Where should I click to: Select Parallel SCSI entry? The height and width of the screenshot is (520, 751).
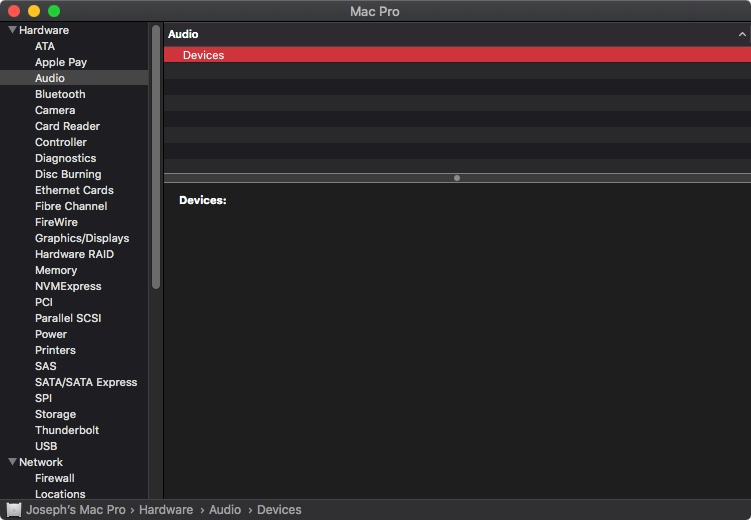tap(68, 318)
